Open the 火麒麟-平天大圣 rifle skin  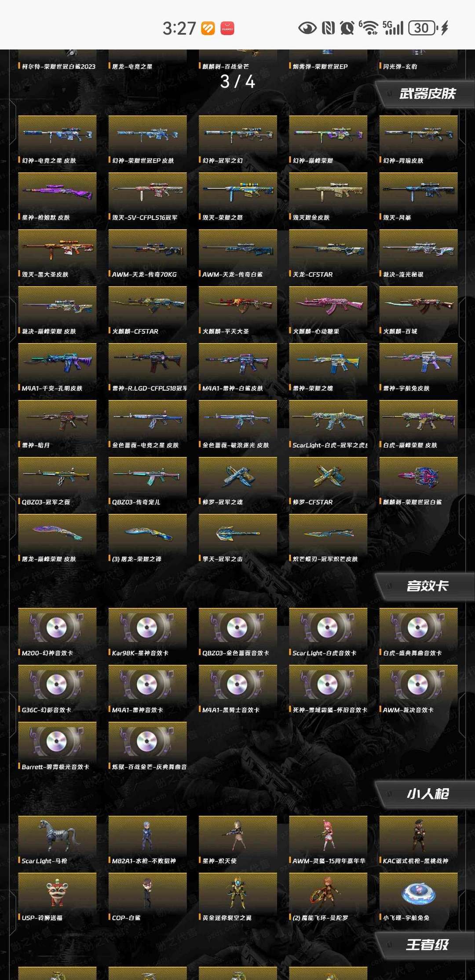[x=238, y=304]
